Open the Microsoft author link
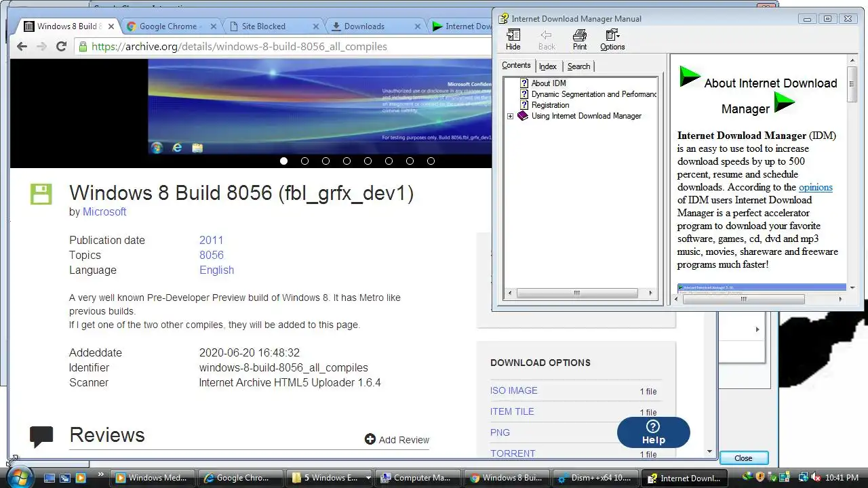This screenshot has width=868, height=488. pos(104,211)
